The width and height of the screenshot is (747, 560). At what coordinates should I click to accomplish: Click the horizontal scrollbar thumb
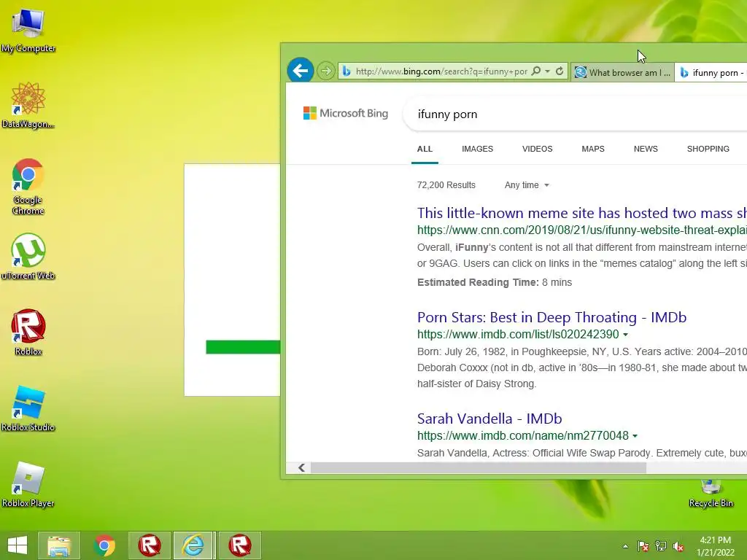(479, 467)
